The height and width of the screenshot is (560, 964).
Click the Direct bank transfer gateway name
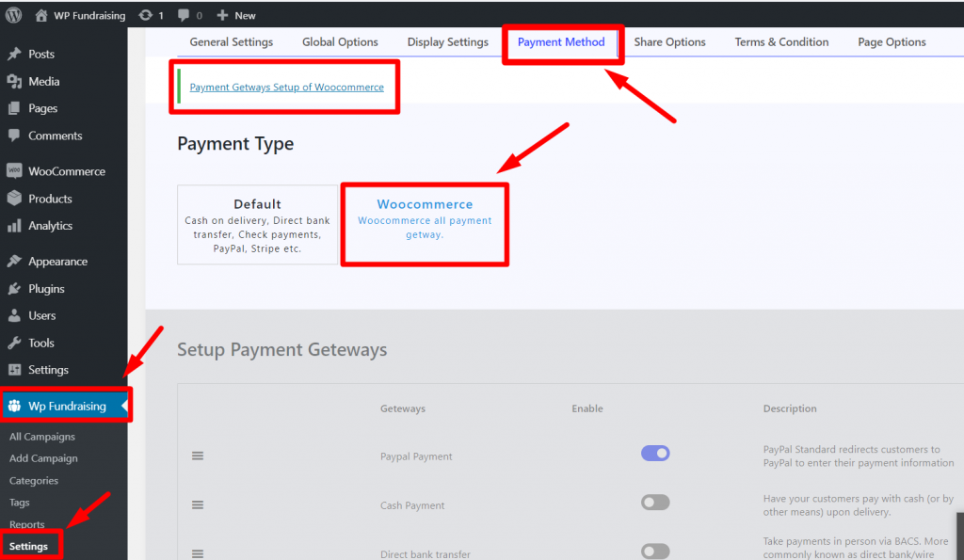tap(425, 553)
